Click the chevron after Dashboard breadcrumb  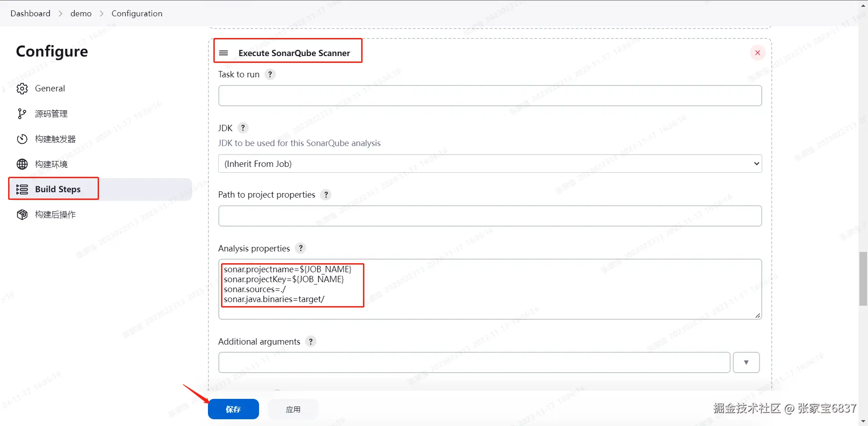61,14
